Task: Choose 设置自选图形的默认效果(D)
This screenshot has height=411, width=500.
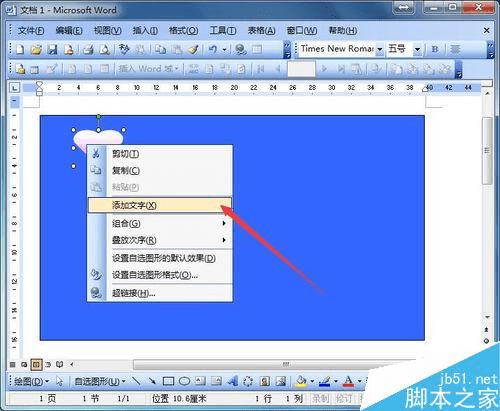Action: [160, 258]
